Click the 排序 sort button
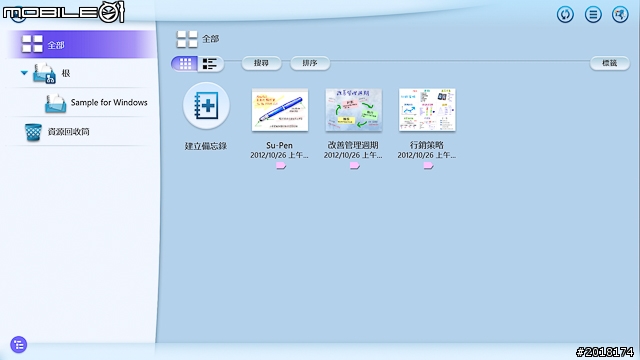The height and width of the screenshot is (360, 640). click(310, 63)
